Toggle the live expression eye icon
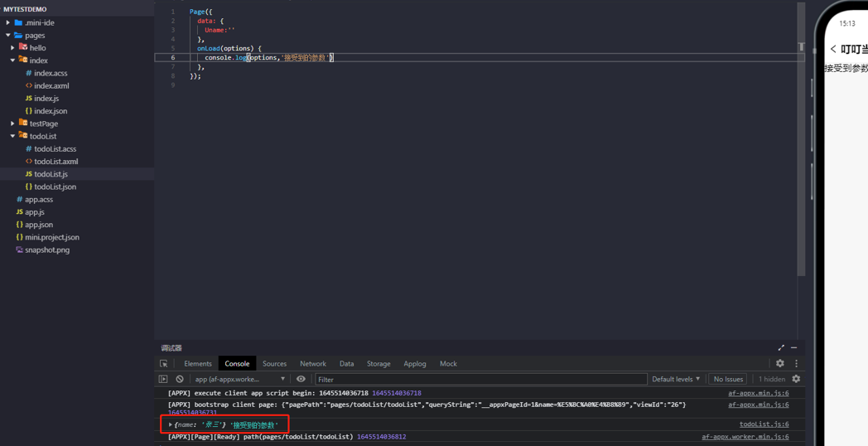The height and width of the screenshot is (446, 868). point(301,379)
